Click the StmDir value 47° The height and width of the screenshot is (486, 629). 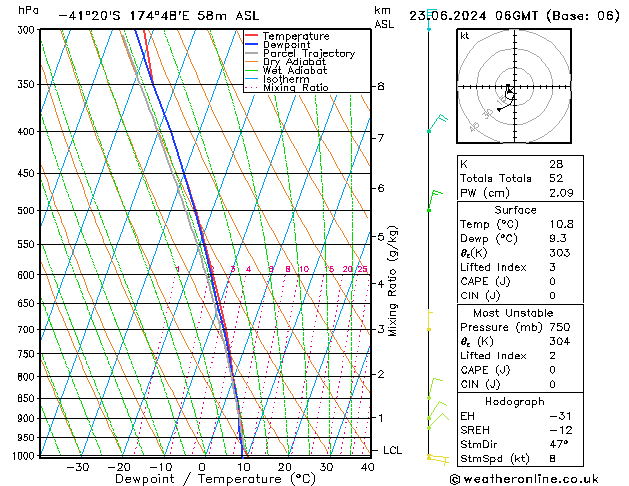point(559,445)
